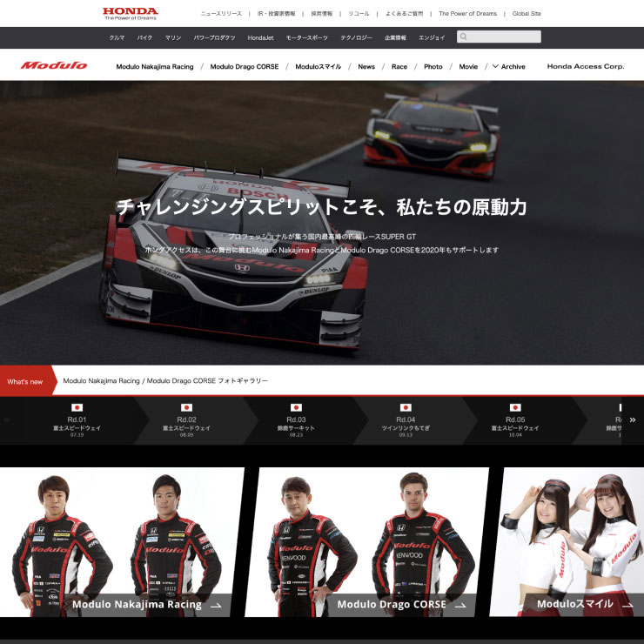This screenshot has width=644, height=644.
Task: Go to the Photo section
Action: coord(433,66)
